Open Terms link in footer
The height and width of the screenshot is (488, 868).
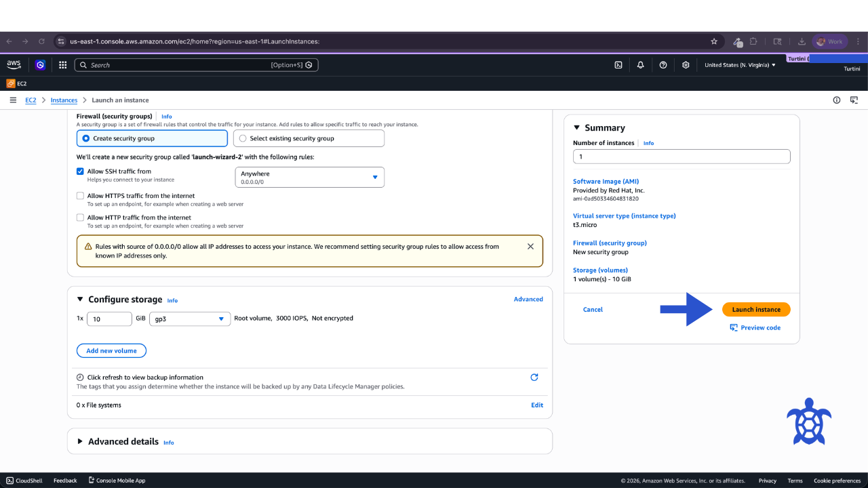795,481
